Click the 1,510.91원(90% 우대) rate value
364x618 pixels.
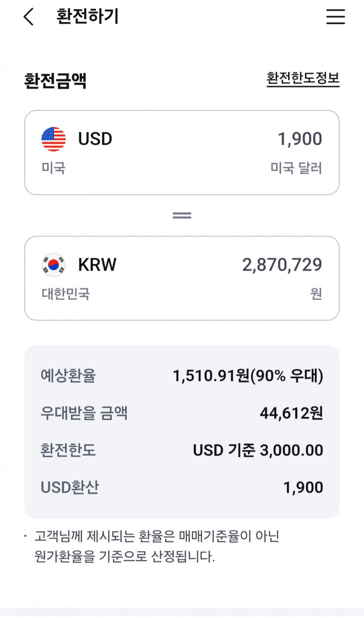click(248, 376)
